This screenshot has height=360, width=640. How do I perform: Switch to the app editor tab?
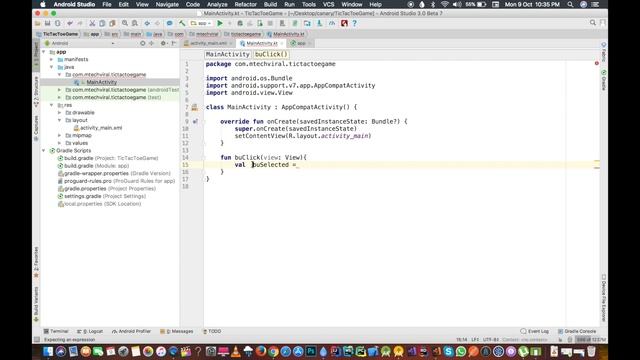point(301,43)
